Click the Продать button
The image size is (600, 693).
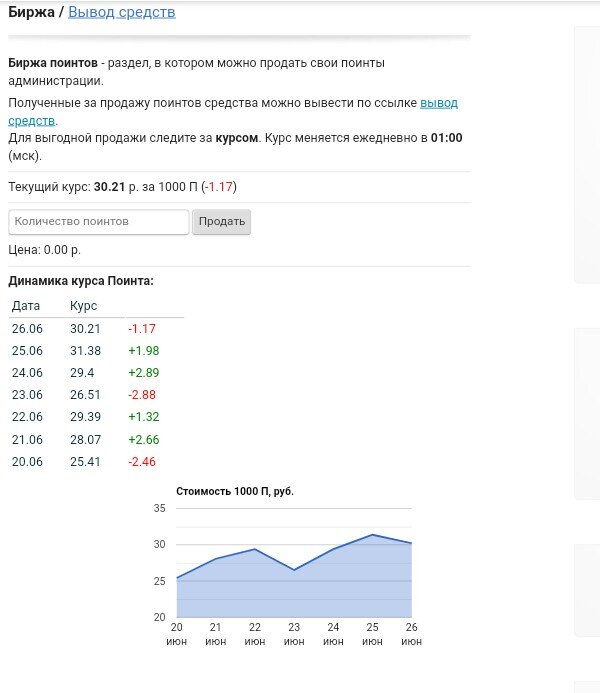pos(221,222)
